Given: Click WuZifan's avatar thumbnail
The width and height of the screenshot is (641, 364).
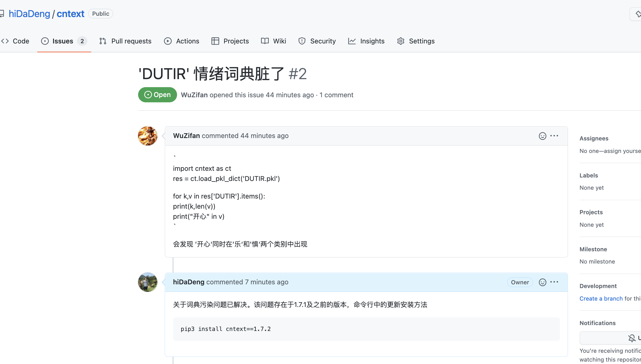Looking at the screenshot, I should point(147,136).
